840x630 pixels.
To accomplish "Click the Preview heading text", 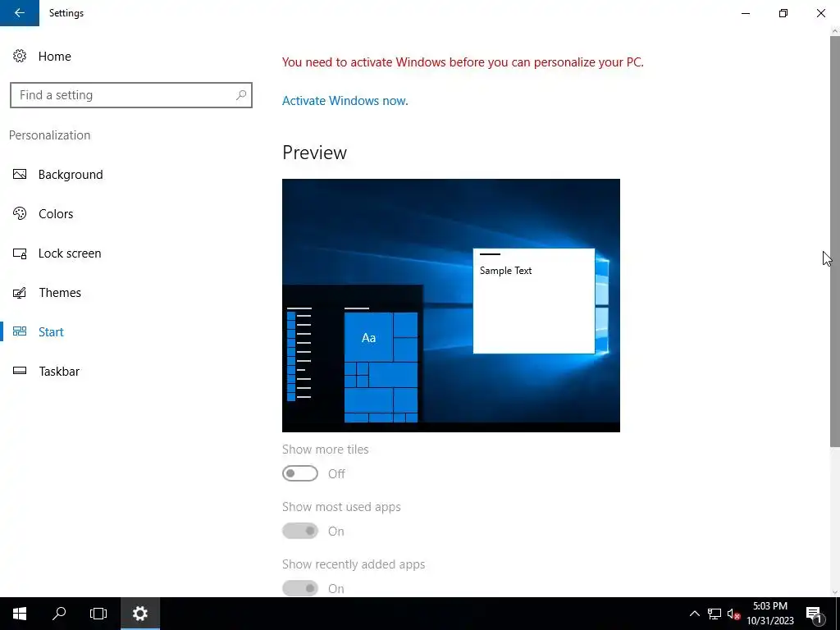I will click(314, 153).
